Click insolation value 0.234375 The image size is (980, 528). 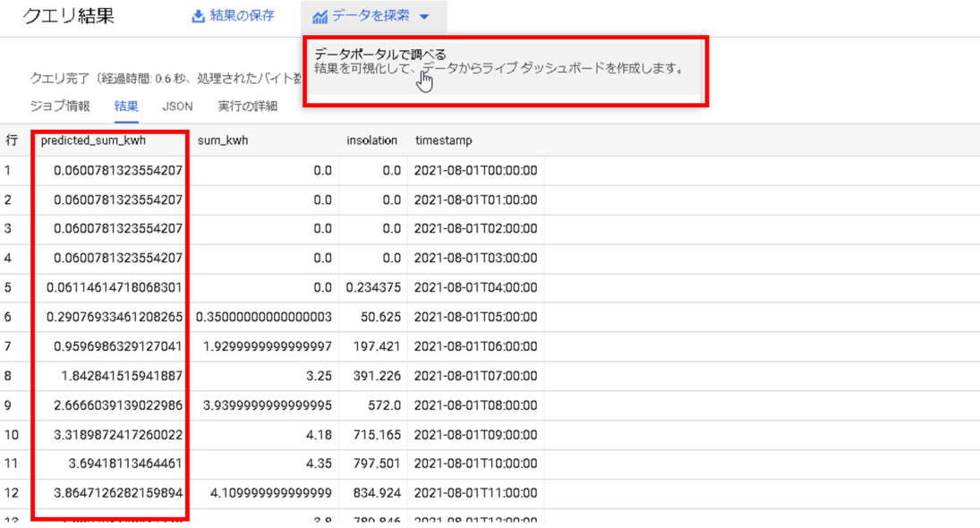click(373, 287)
